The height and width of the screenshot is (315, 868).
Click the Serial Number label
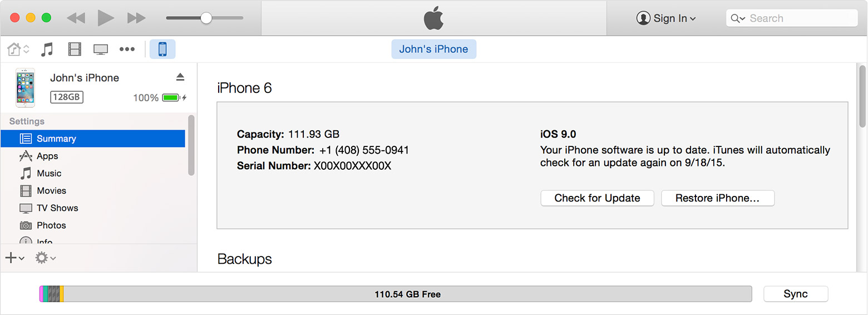274,166
